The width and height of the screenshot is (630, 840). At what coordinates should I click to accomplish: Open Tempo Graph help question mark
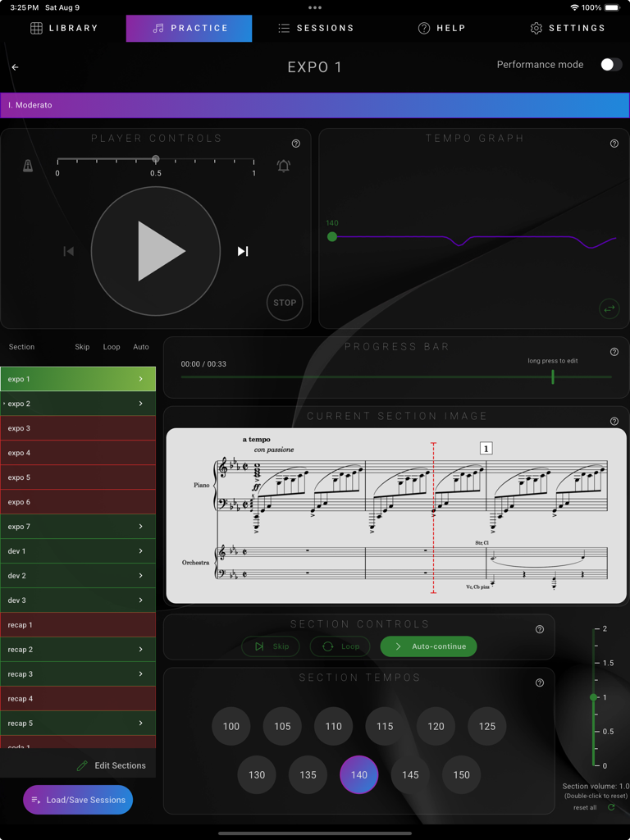point(614,144)
